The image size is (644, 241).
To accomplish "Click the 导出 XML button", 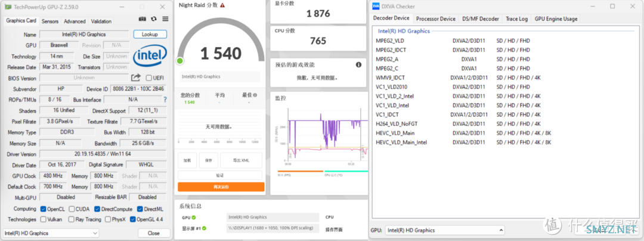I will pyautogui.click(x=241, y=160).
